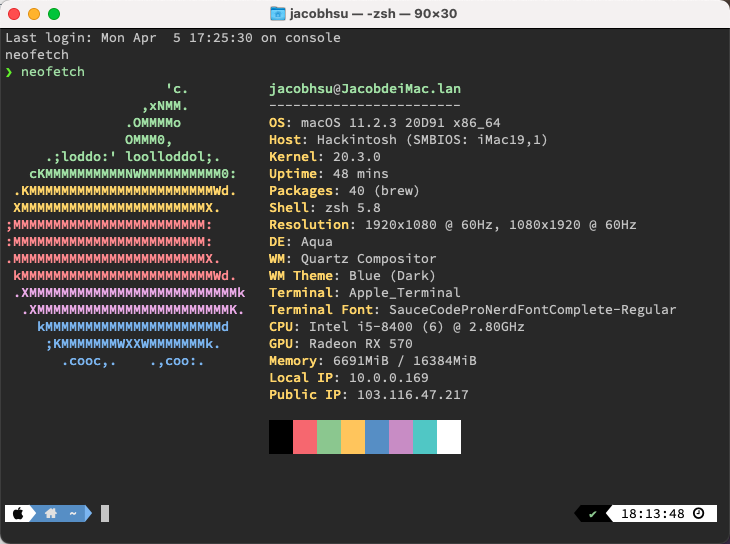The image size is (730, 544).
Task: Click the green prompt arrow before neofetch
Action: (9, 72)
